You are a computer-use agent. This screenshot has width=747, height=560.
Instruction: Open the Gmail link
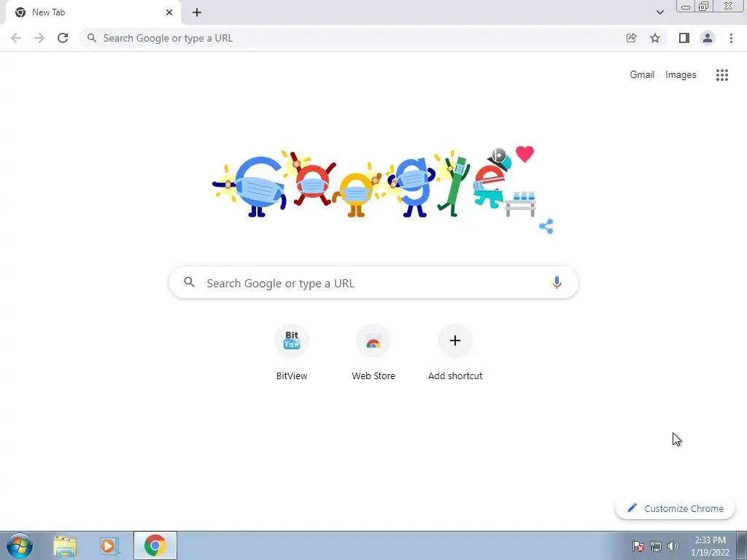tap(642, 75)
